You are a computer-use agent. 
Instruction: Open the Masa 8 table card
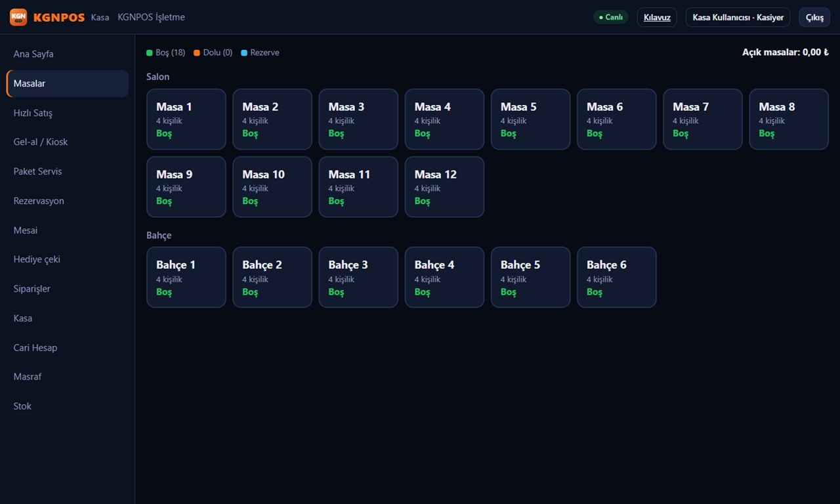789,119
